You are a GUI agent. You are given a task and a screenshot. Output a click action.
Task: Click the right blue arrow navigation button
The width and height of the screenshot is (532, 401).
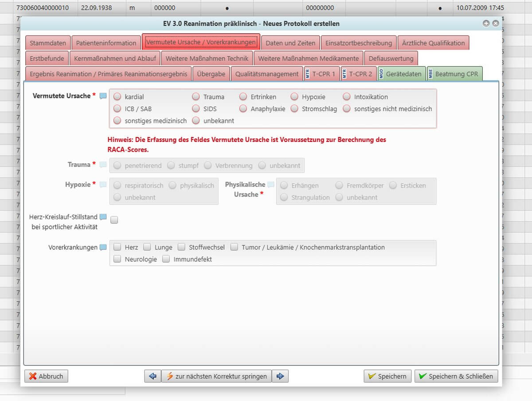280,376
